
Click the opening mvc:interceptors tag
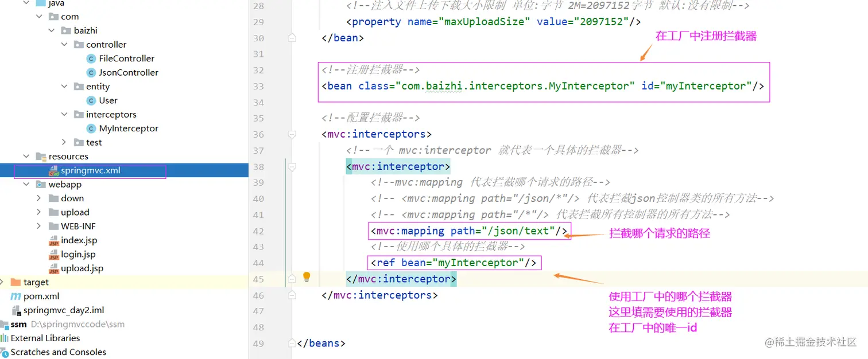pyautogui.click(x=377, y=134)
